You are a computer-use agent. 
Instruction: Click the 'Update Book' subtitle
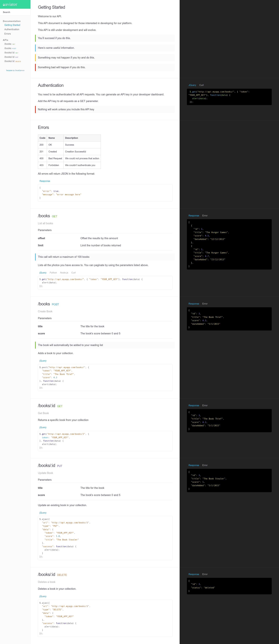tap(45, 473)
